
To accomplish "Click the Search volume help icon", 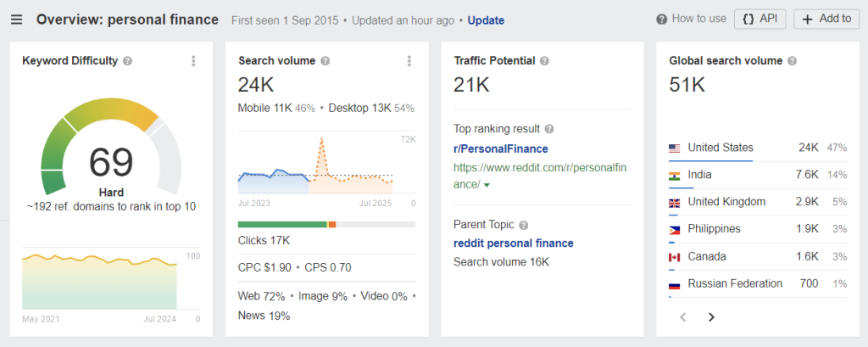I will (325, 61).
